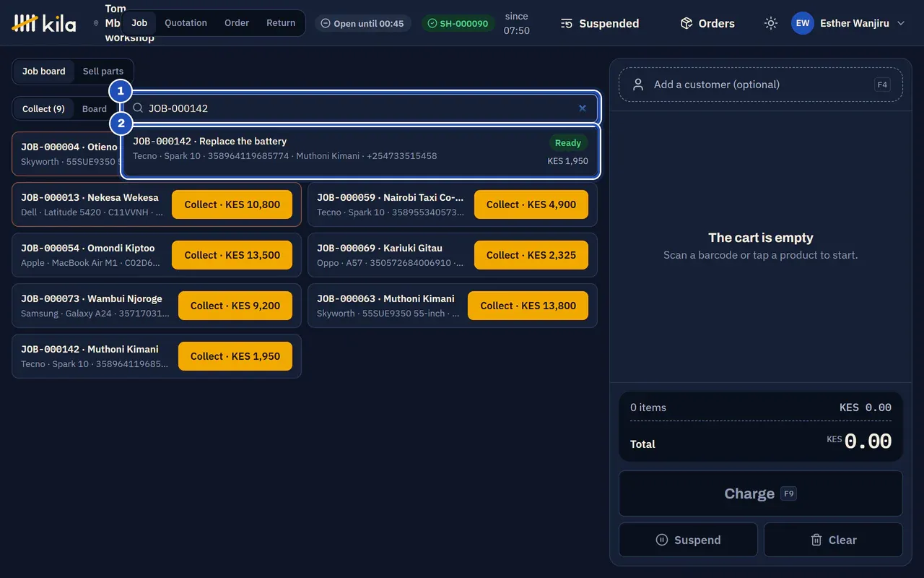Click the search magnifier icon
Viewport: 924px width, 578px height.
(138, 108)
